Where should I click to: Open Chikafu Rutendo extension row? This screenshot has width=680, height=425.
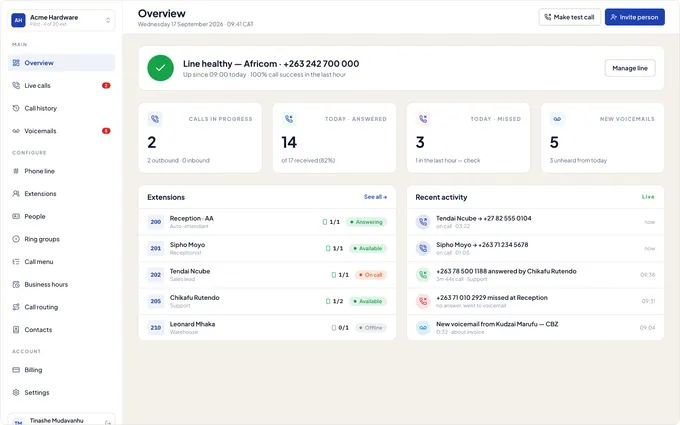tap(267, 301)
